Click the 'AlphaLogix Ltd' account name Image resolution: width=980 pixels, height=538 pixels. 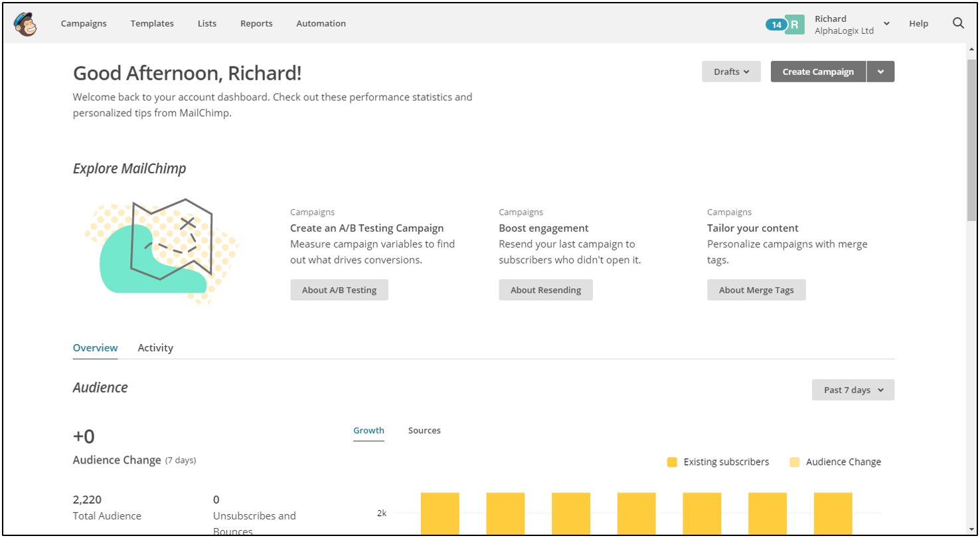844,31
